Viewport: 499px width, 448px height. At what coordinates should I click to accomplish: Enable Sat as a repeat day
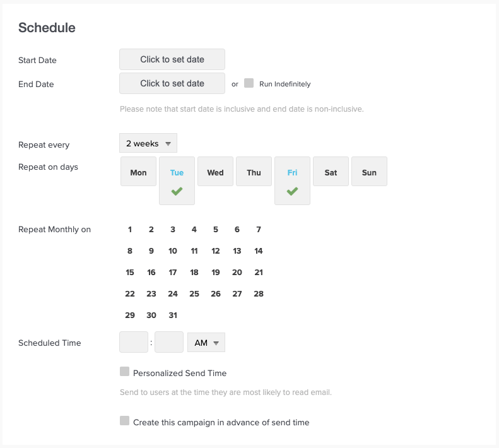coord(331,172)
